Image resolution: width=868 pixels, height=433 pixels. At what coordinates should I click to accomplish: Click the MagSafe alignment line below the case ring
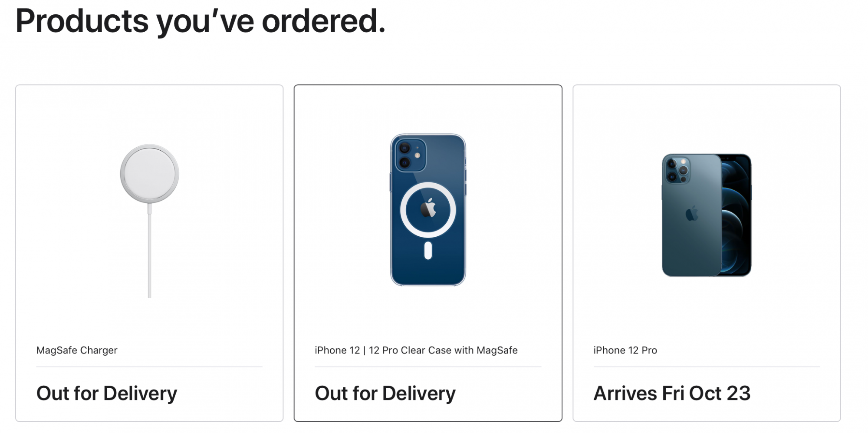coord(428,251)
